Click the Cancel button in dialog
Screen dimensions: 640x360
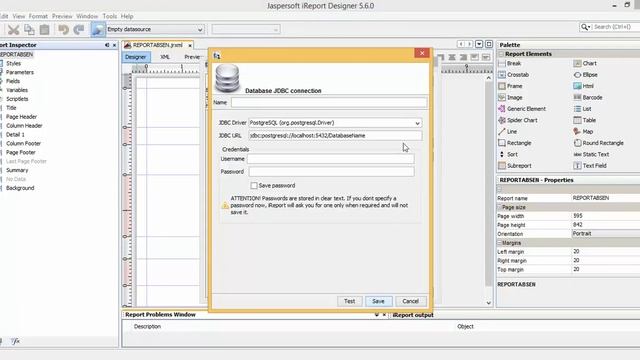point(411,301)
